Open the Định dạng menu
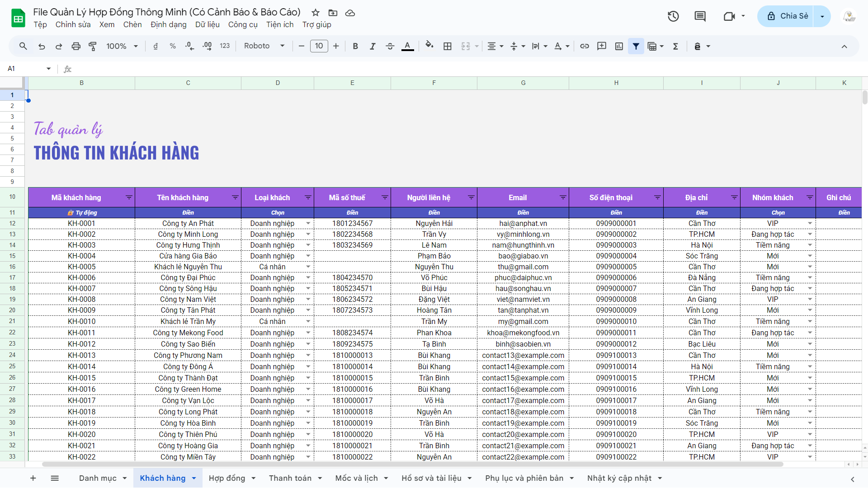This screenshot has height=488, width=868. coord(168,24)
